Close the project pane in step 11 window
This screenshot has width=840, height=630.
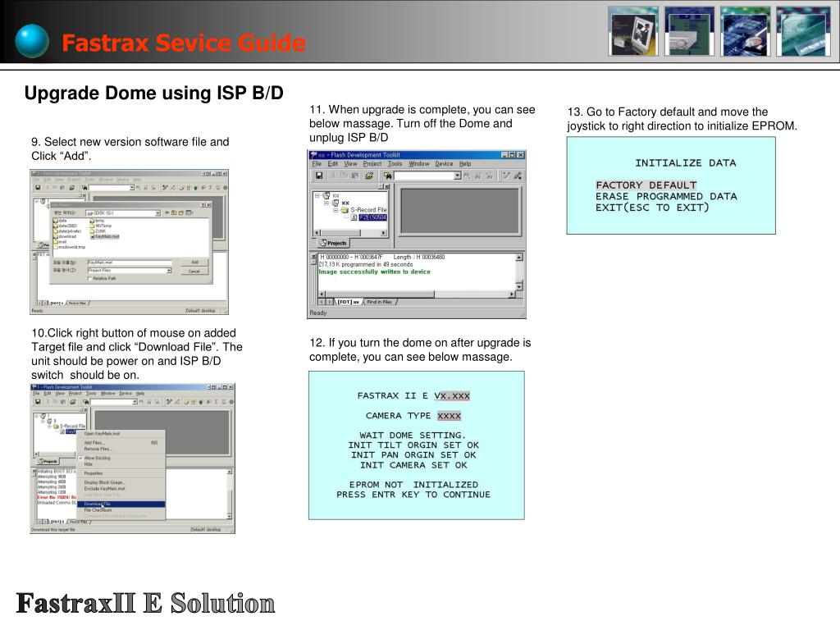(387, 186)
